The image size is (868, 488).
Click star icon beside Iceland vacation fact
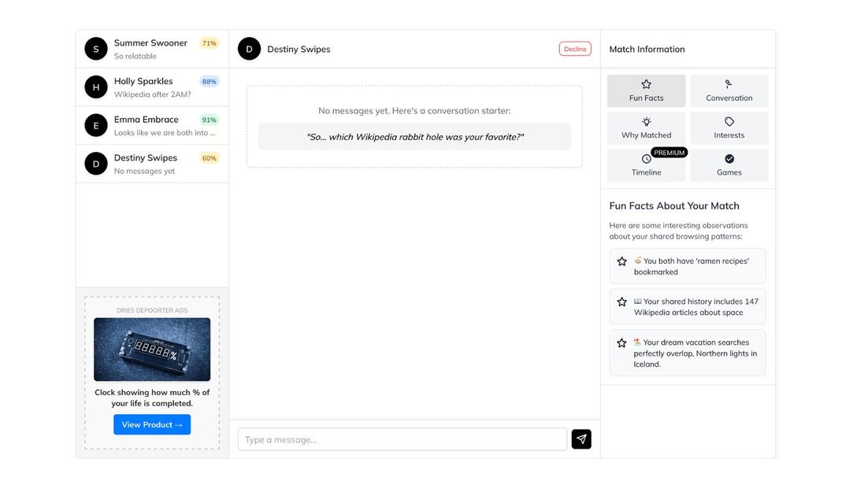[621, 343]
